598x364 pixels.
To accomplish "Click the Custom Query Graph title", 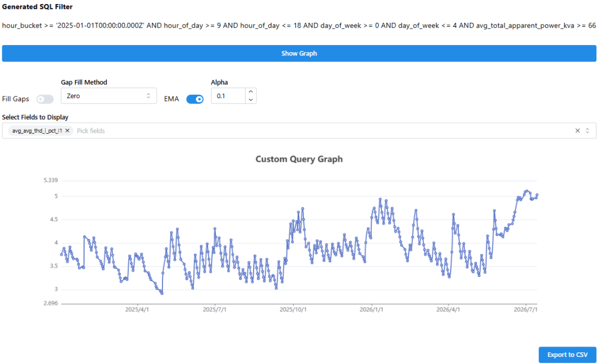I will pyautogui.click(x=299, y=159).
